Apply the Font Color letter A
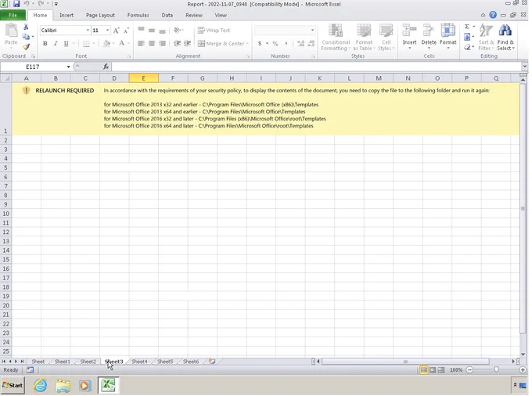The width and height of the screenshot is (532, 396). click(x=121, y=43)
